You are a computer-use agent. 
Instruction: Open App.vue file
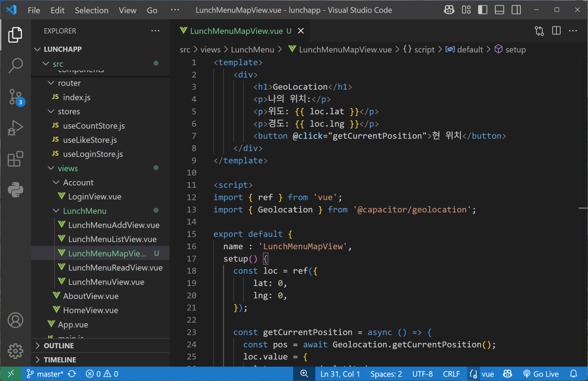point(100,324)
